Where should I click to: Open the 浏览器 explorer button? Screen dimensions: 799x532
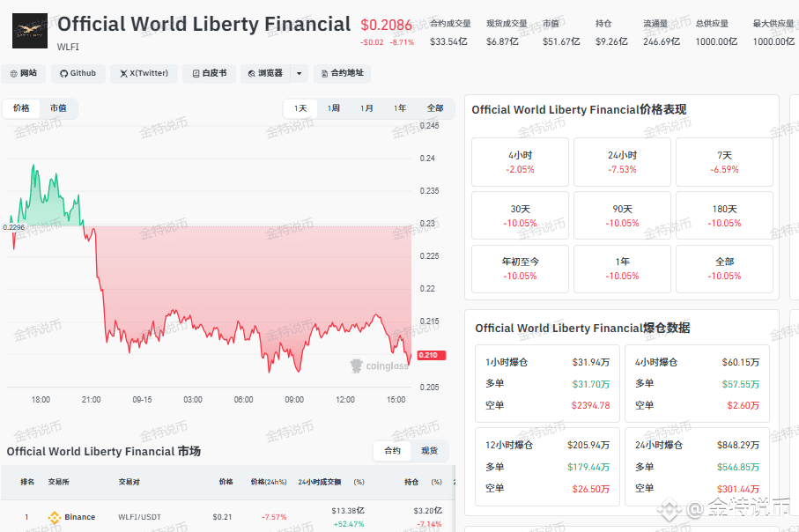[265, 73]
